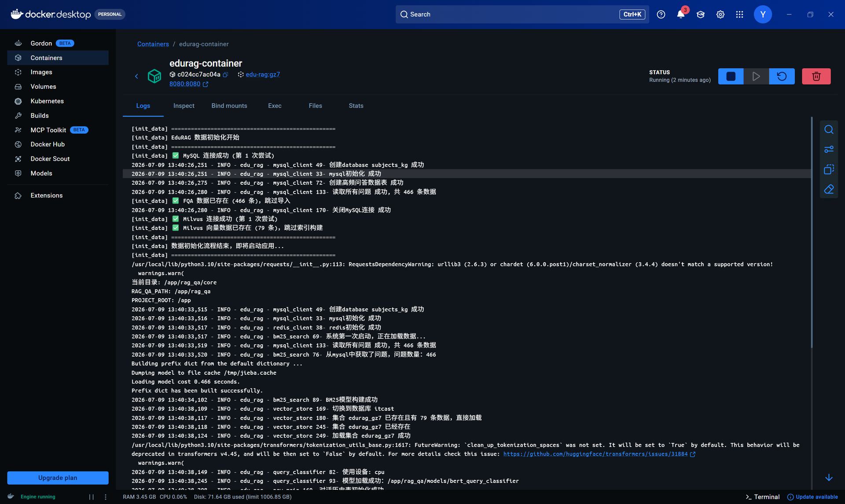This screenshot has width=845, height=504.
Task: Open port 8080:8080 in browser
Action: tap(185, 84)
